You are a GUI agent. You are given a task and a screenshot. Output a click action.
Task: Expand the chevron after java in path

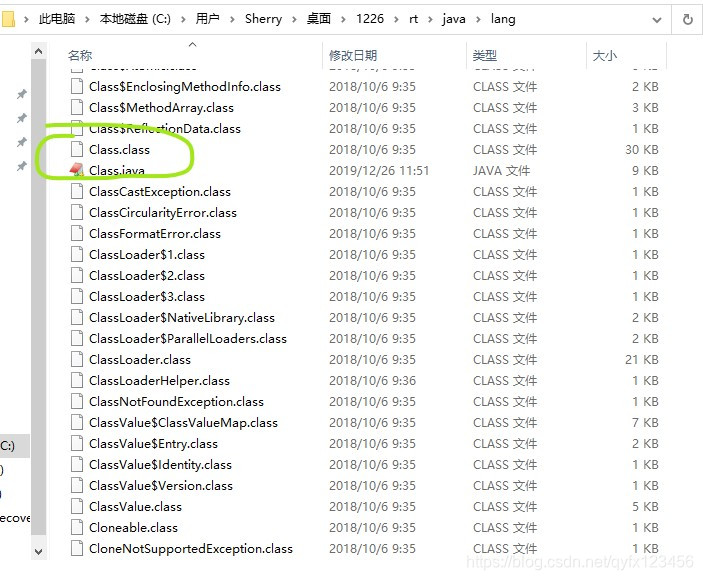tap(478, 19)
